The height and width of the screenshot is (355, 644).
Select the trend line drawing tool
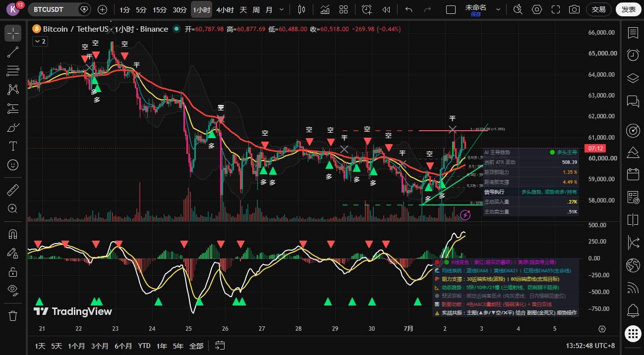pos(13,52)
